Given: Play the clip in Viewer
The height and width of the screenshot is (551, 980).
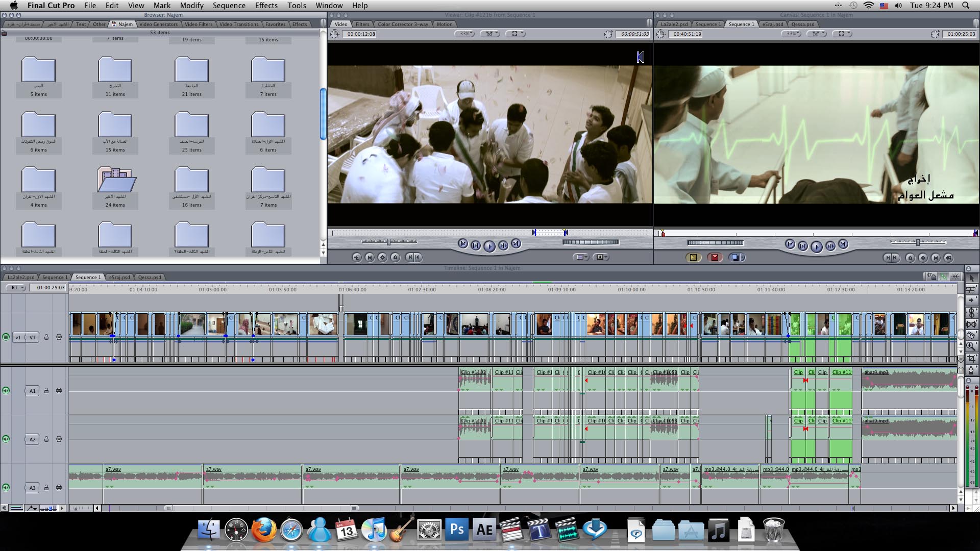Looking at the screenshot, I should point(489,246).
